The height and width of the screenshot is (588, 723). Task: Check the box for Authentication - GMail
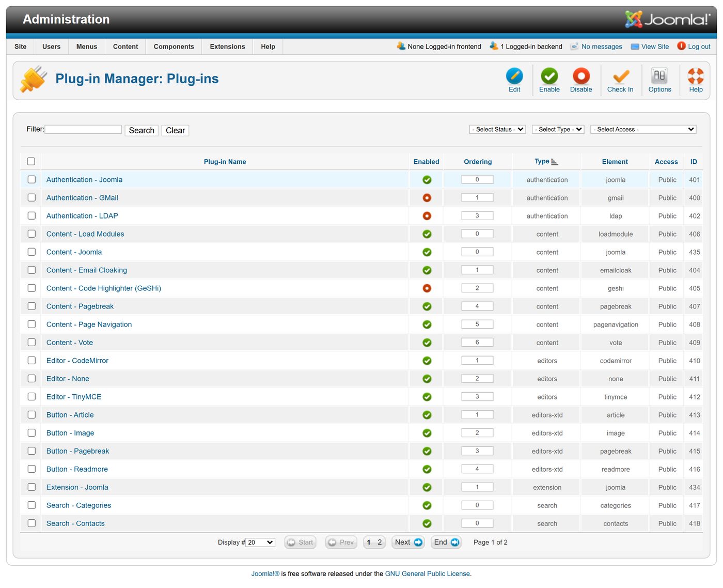(x=32, y=197)
